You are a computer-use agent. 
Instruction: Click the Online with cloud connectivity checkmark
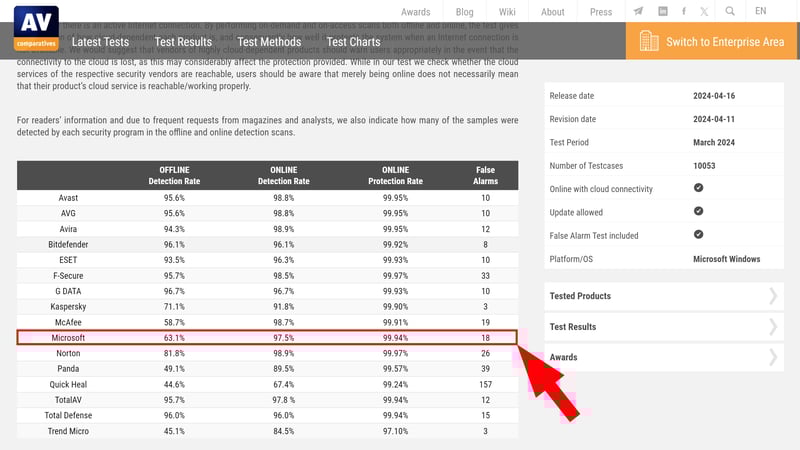pos(698,188)
